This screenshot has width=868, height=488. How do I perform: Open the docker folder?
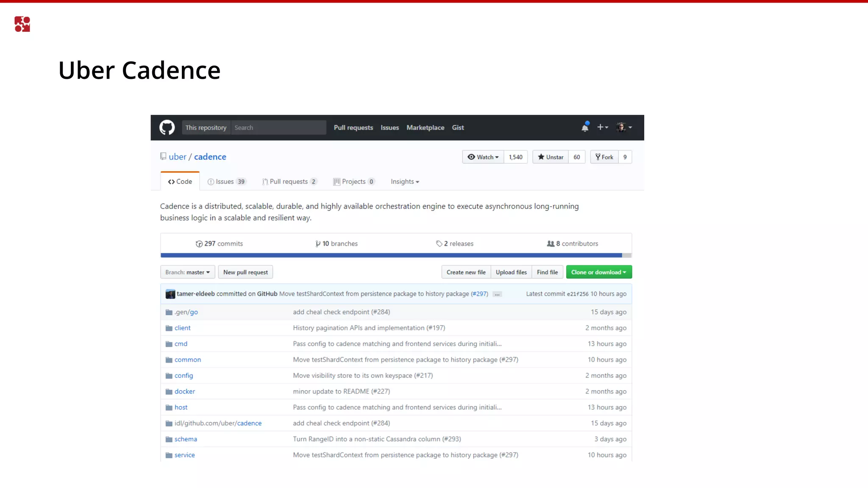(x=184, y=391)
